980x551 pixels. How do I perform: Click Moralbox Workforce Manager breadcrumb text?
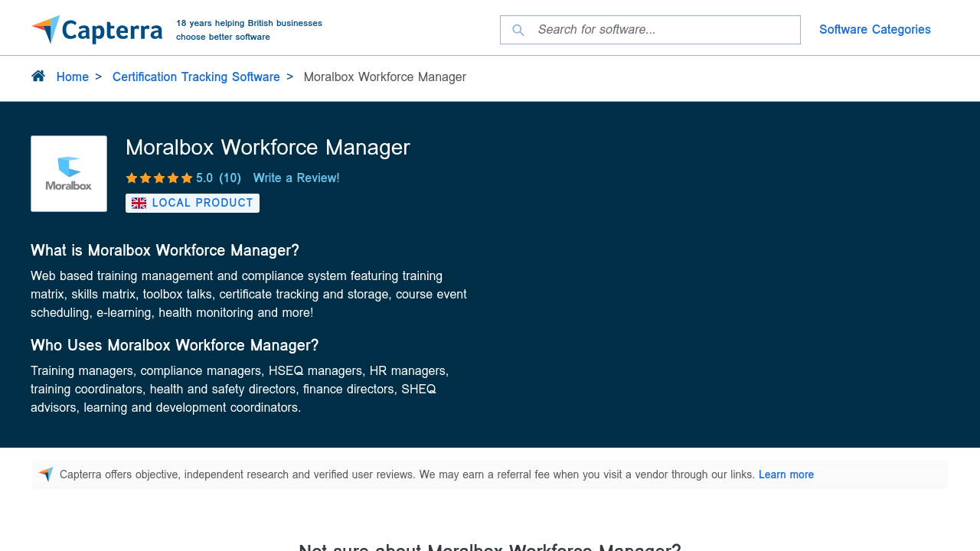tap(385, 77)
